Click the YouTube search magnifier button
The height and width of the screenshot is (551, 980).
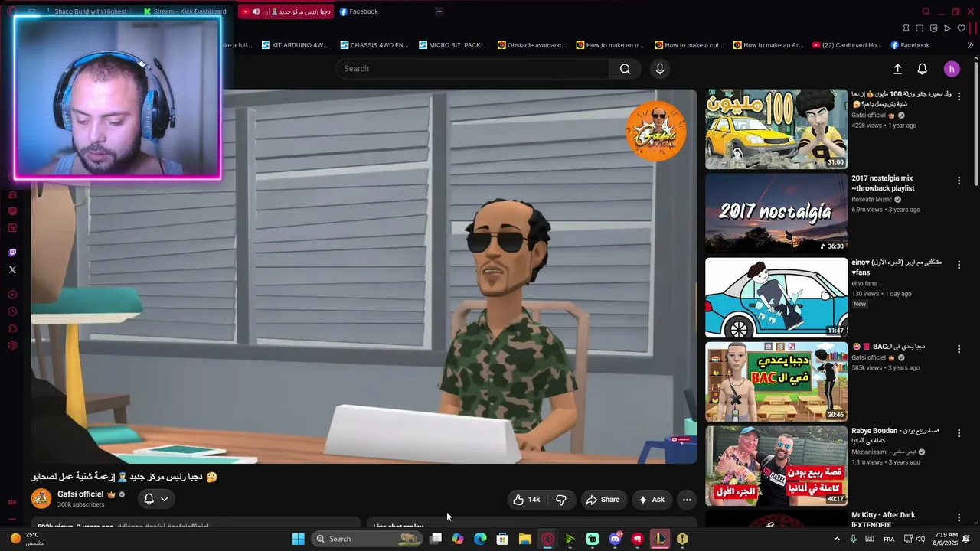[626, 69]
